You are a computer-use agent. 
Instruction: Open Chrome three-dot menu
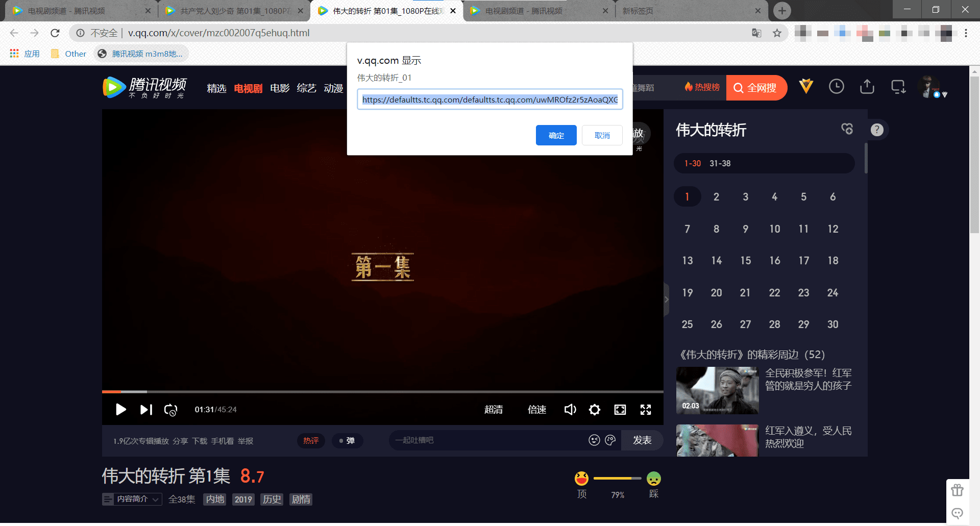click(966, 33)
